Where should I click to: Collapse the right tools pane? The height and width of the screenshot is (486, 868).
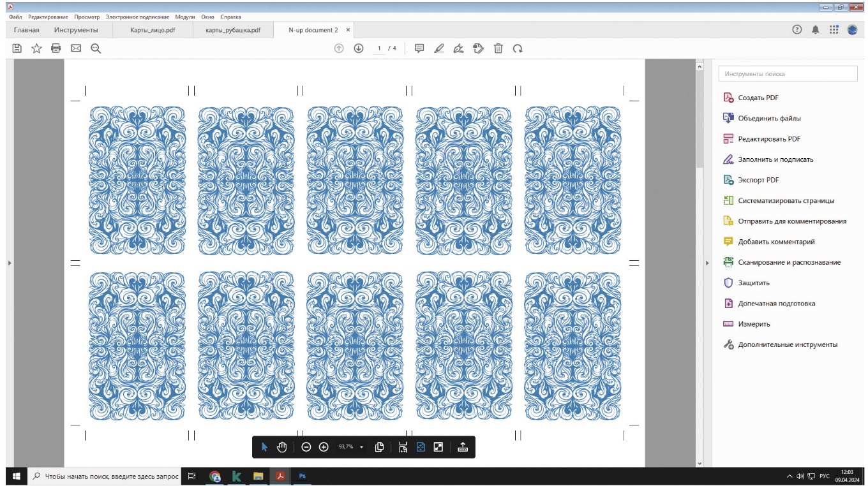[707, 263]
